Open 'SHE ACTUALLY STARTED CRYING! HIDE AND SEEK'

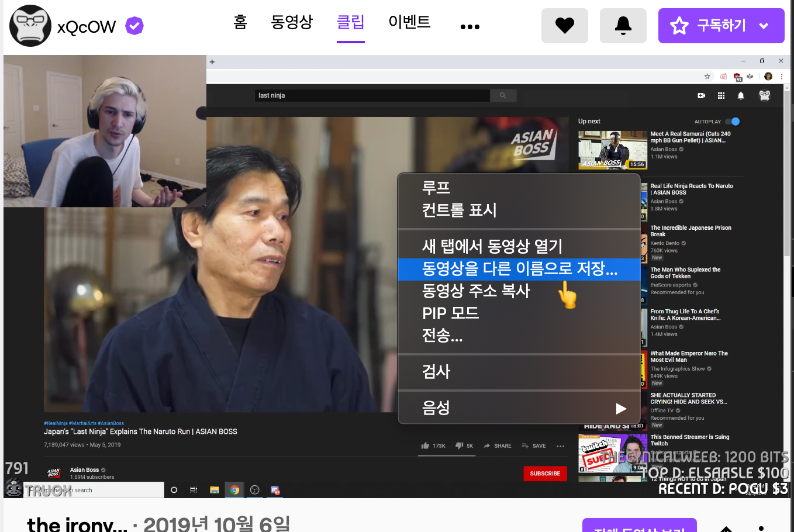click(688, 399)
